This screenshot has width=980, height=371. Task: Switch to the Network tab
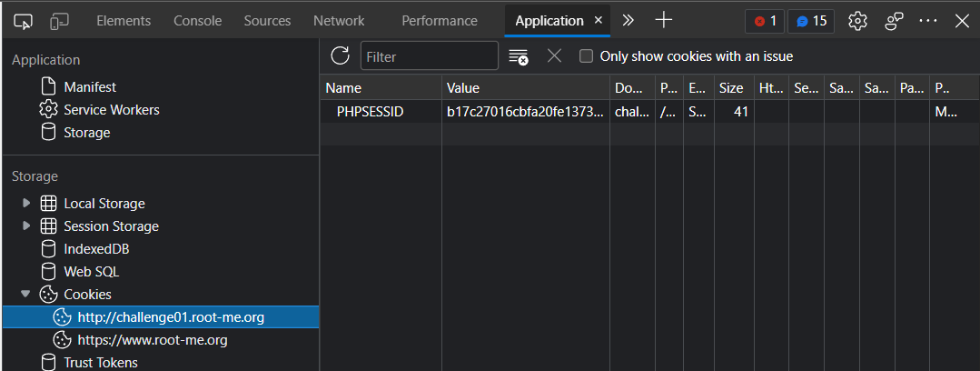point(339,21)
